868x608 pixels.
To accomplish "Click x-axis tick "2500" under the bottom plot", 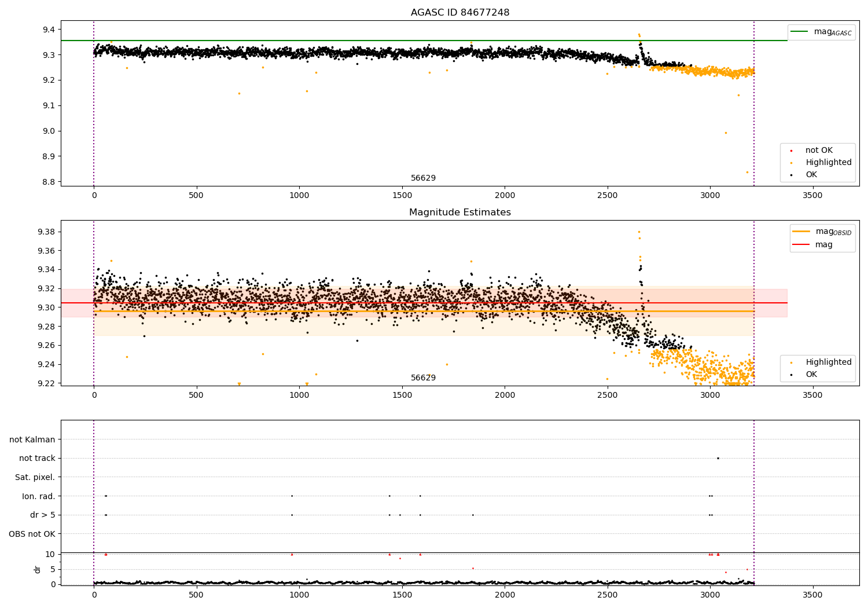I will [607, 595].
